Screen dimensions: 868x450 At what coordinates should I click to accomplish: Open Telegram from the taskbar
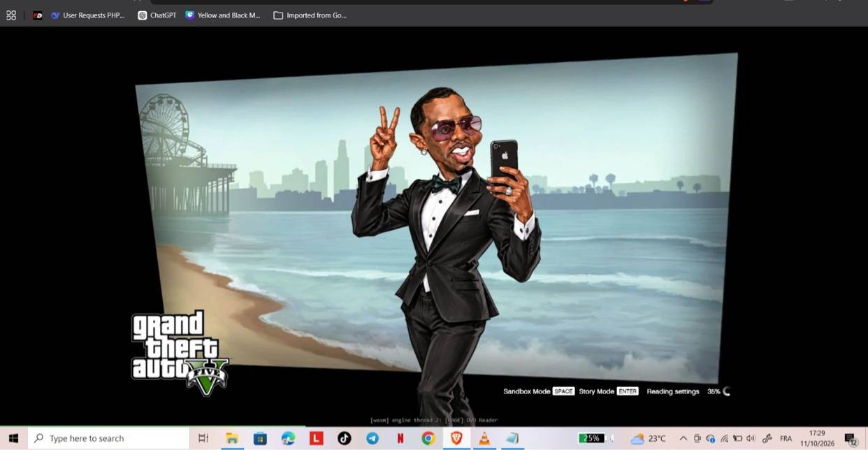[372, 438]
